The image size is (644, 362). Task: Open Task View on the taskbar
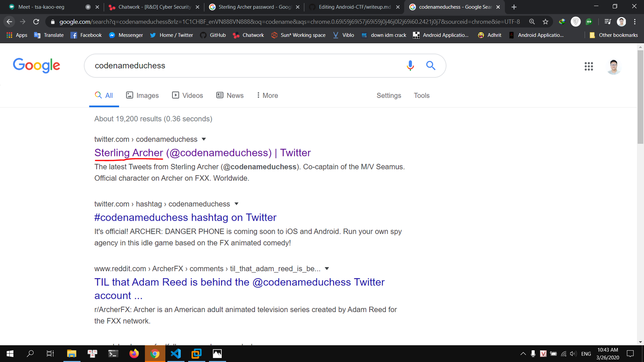50,353
